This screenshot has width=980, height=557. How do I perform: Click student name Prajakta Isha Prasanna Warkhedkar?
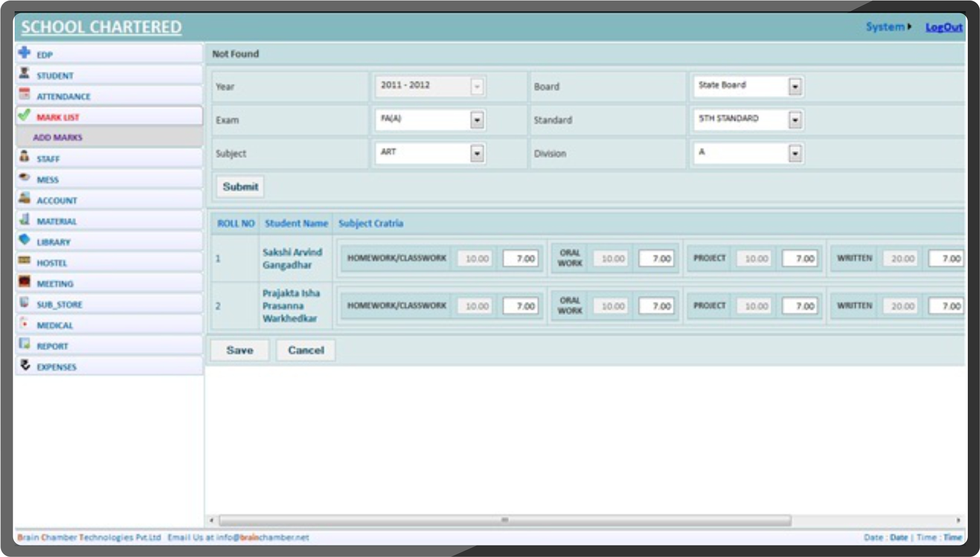[291, 306]
